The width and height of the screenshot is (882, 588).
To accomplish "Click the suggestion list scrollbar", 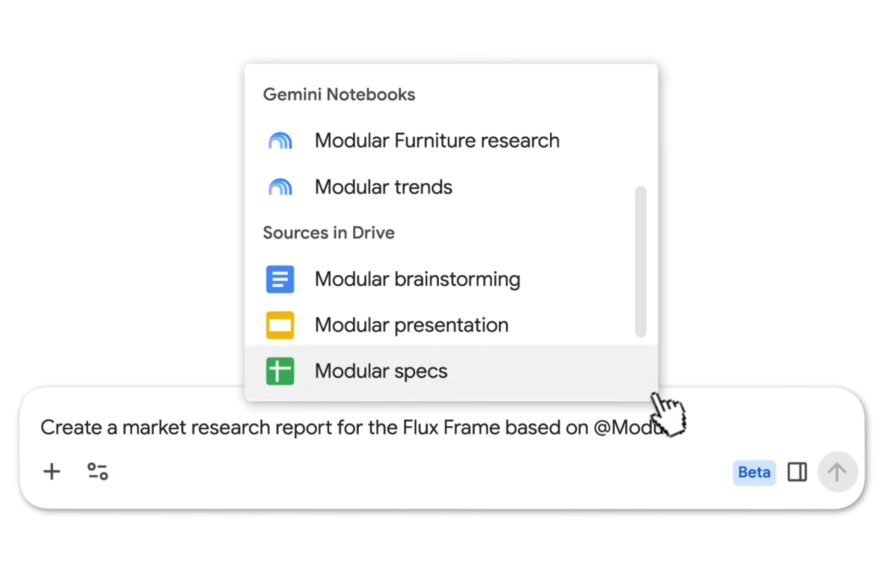I will click(x=641, y=261).
